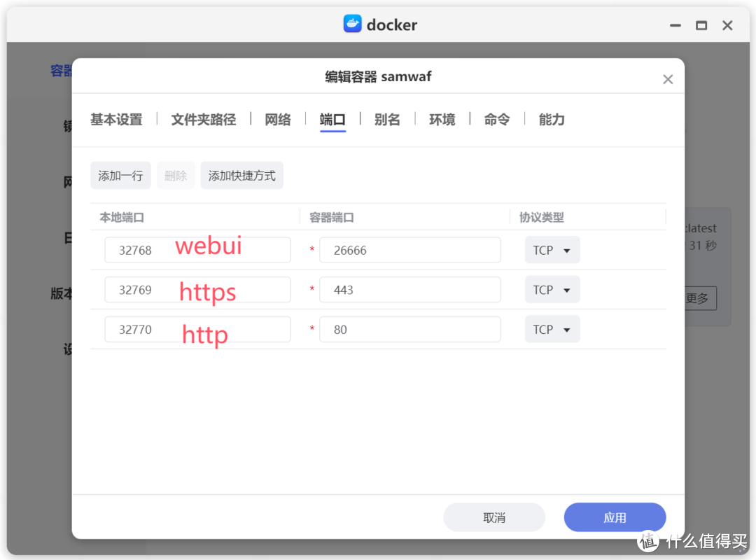This screenshot has width=756, height=560.
Task: Click the 添加一行 button
Action: pos(120,176)
